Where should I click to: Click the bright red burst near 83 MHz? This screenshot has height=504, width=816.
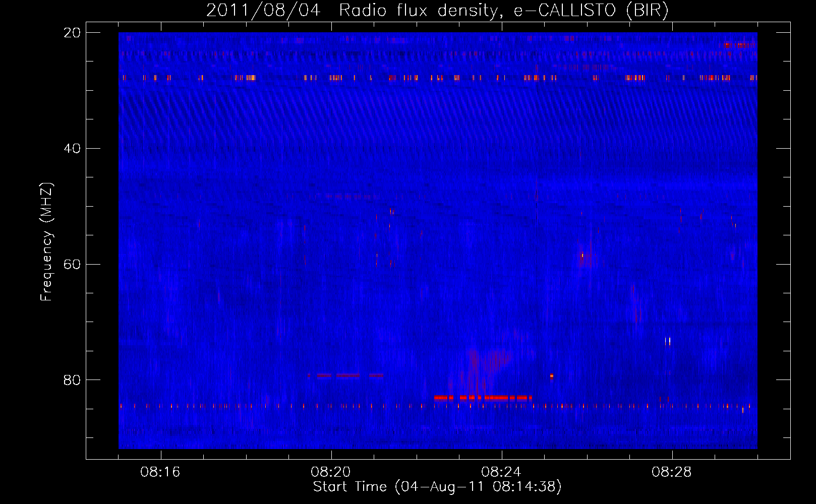pyautogui.click(x=483, y=398)
